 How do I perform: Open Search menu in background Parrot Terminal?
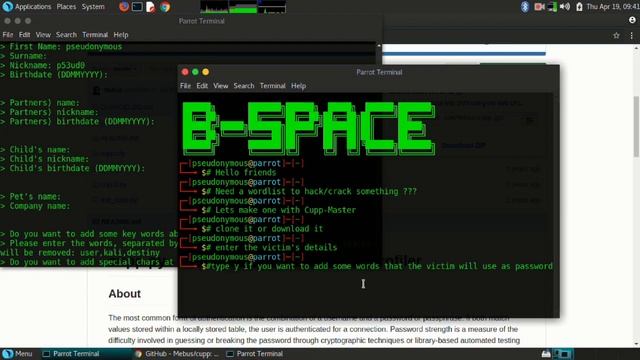click(66, 35)
